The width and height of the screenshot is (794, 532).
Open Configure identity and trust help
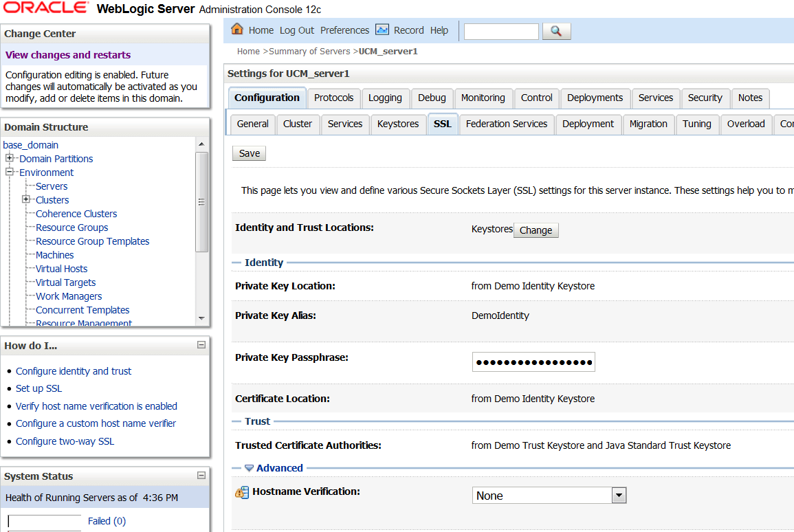tap(74, 371)
